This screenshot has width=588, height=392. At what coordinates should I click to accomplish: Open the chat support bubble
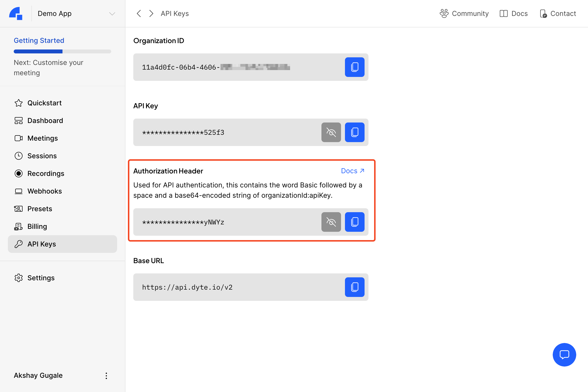(564, 355)
